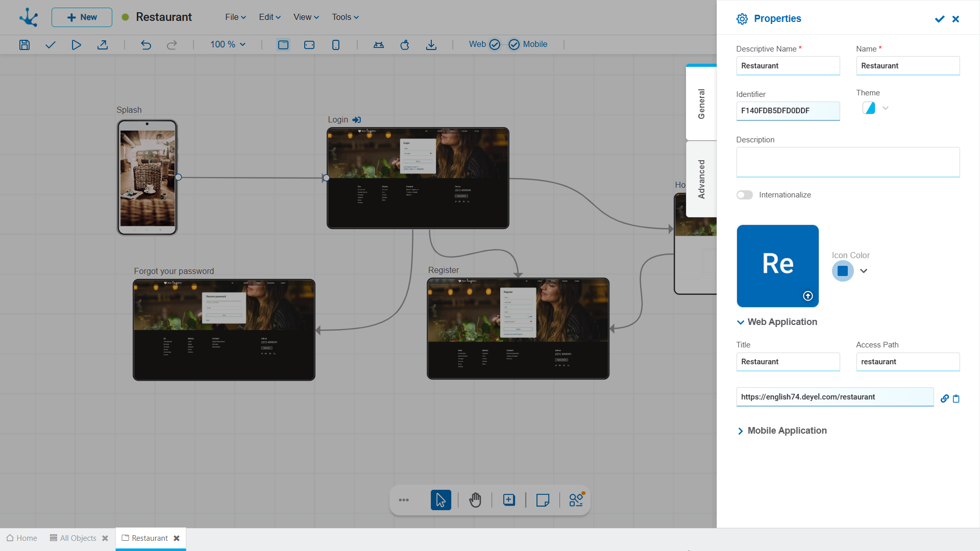Click the Android build icon

tap(379, 45)
